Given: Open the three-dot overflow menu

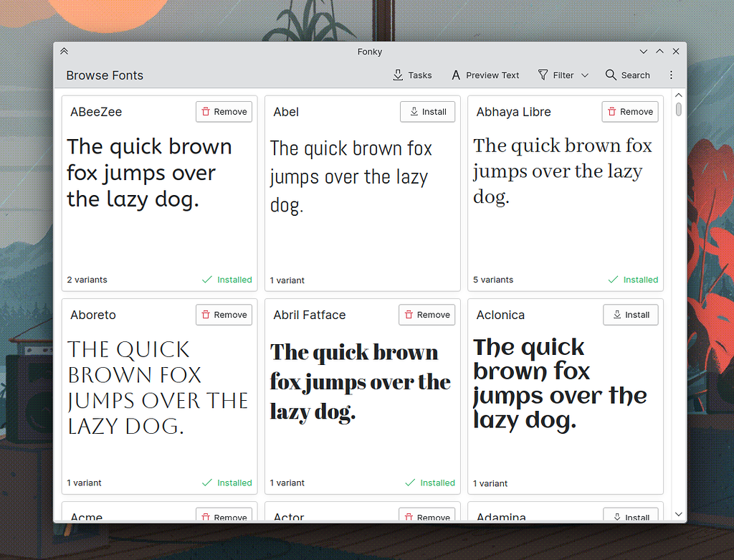Looking at the screenshot, I should pos(671,75).
